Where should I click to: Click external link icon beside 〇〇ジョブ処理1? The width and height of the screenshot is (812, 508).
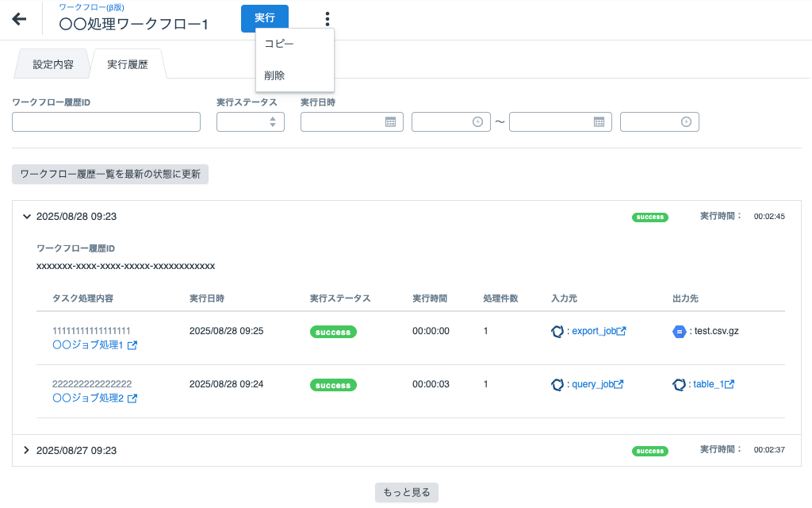tap(132, 345)
